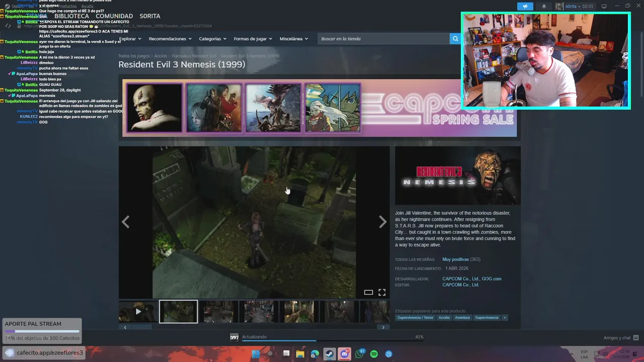644x362 pixels.
Task: Click the 'Supervivencia / Terror' tag
Action: 415,318
